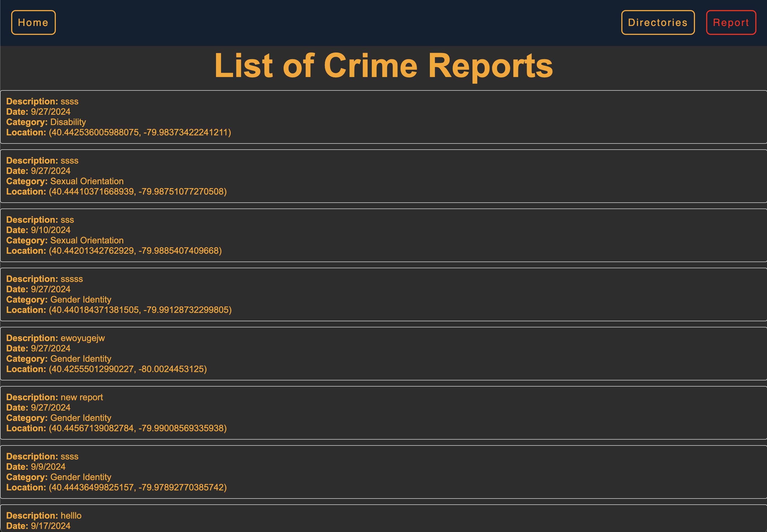Viewport: 767px width, 532px height.
Task: Click location coordinates starting with 40.42555012990227
Action: click(128, 369)
